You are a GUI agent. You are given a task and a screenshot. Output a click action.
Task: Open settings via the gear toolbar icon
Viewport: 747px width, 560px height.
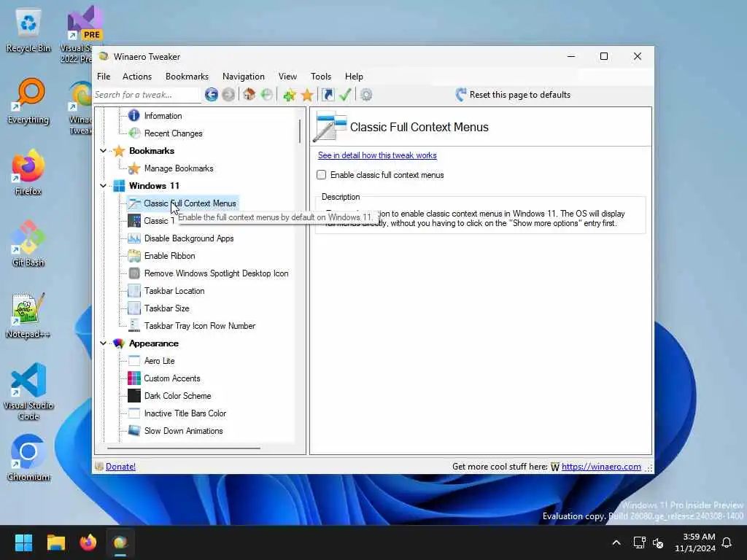click(x=366, y=95)
